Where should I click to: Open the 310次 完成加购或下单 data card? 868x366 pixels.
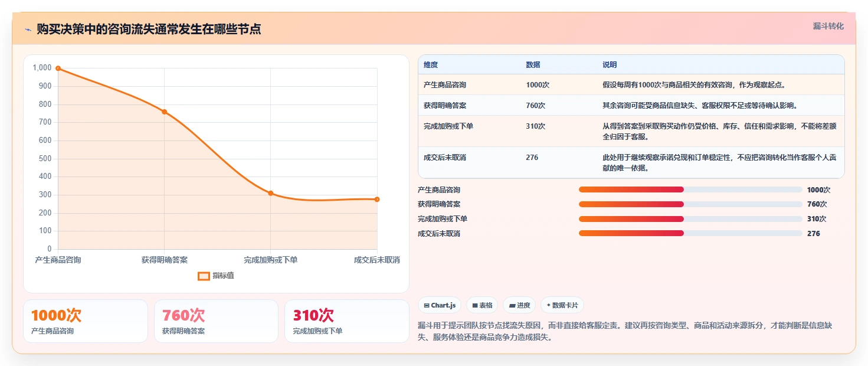pyautogui.click(x=347, y=321)
